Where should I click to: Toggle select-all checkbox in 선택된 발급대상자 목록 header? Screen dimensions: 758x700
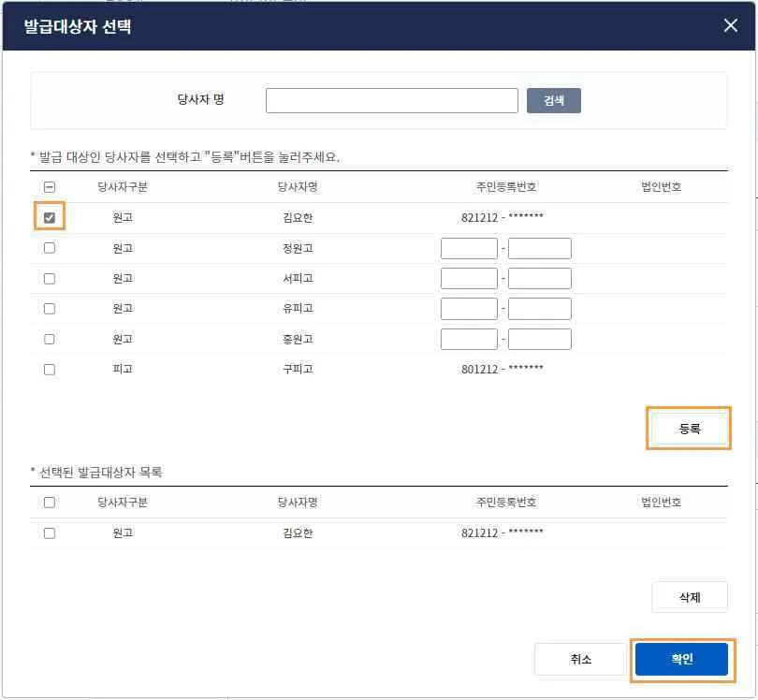click(50, 503)
